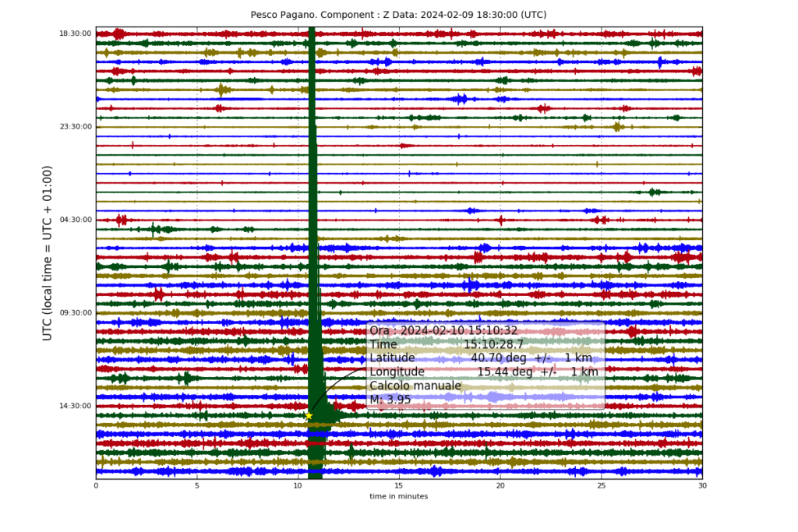The height and width of the screenshot is (532, 798).
Task: Click the x-axis tick label '5'
Action: 197,486
